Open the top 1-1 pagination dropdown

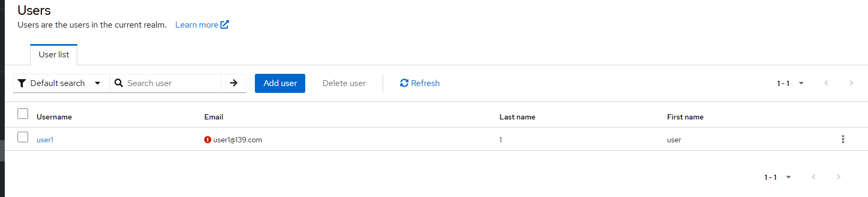click(790, 83)
